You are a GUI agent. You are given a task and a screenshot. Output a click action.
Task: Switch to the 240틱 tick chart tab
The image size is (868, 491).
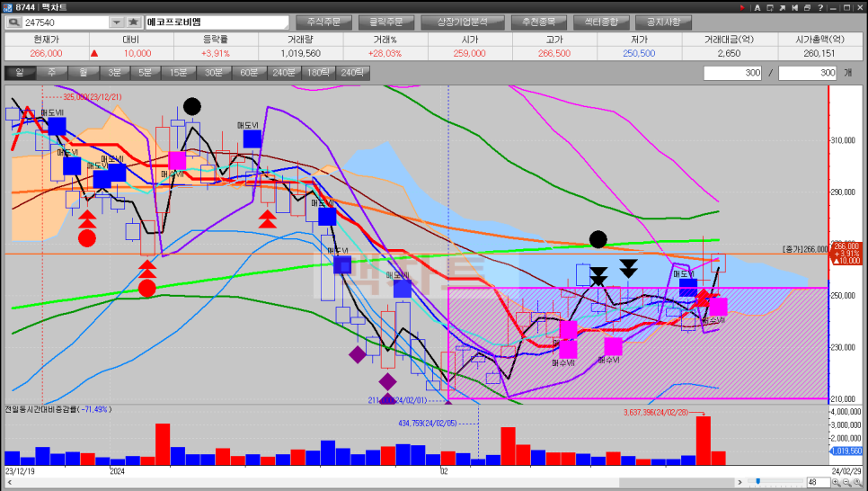tap(352, 73)
